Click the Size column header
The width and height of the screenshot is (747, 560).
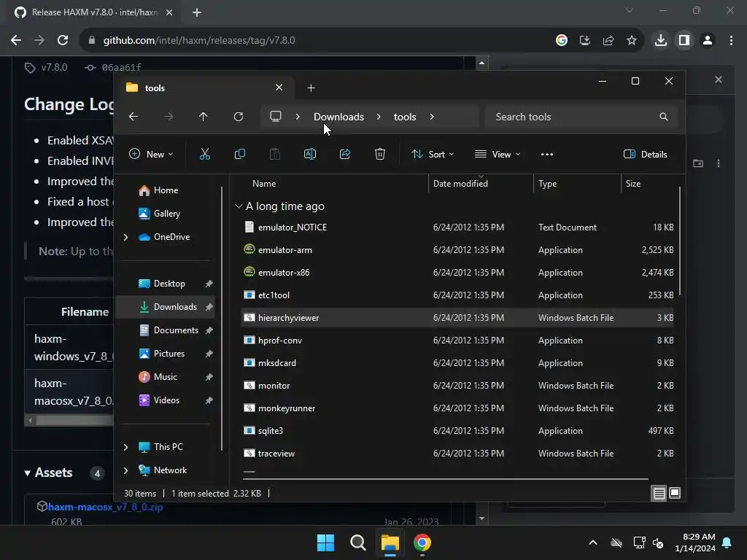[632, 184]
